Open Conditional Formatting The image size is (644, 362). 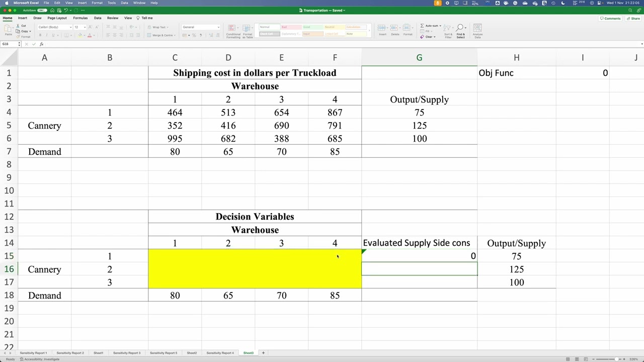coord(233,31)
